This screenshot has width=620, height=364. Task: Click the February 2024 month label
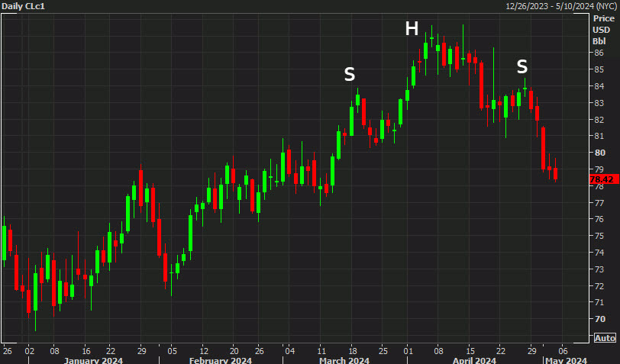tap(221, 360)
